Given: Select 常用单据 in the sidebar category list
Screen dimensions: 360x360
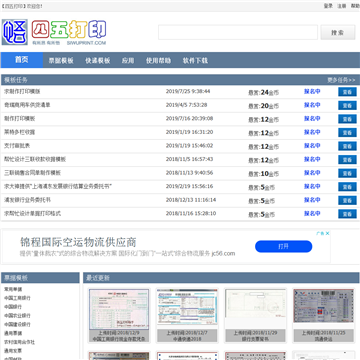Looking at the screenshot, I should tap(13, 289).
